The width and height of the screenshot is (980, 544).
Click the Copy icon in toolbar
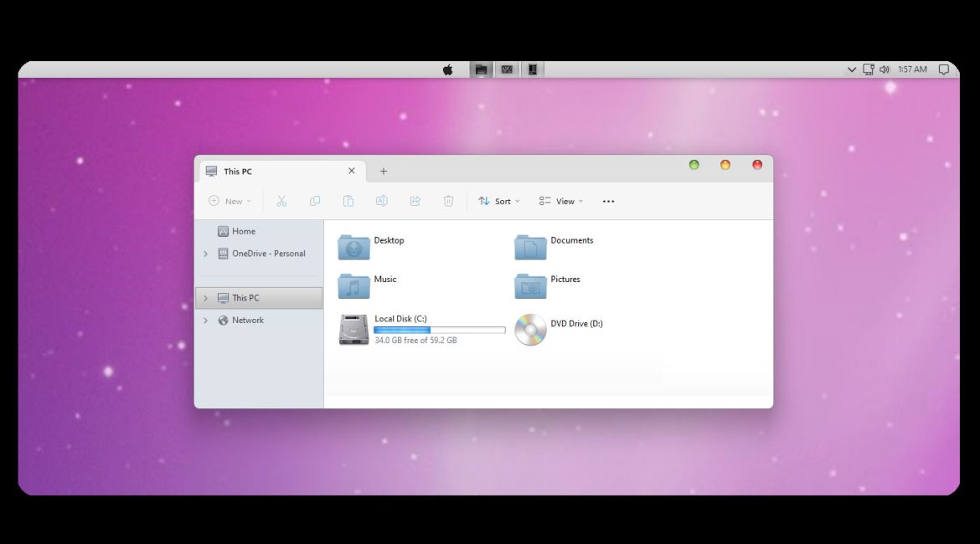click(315, 201)
